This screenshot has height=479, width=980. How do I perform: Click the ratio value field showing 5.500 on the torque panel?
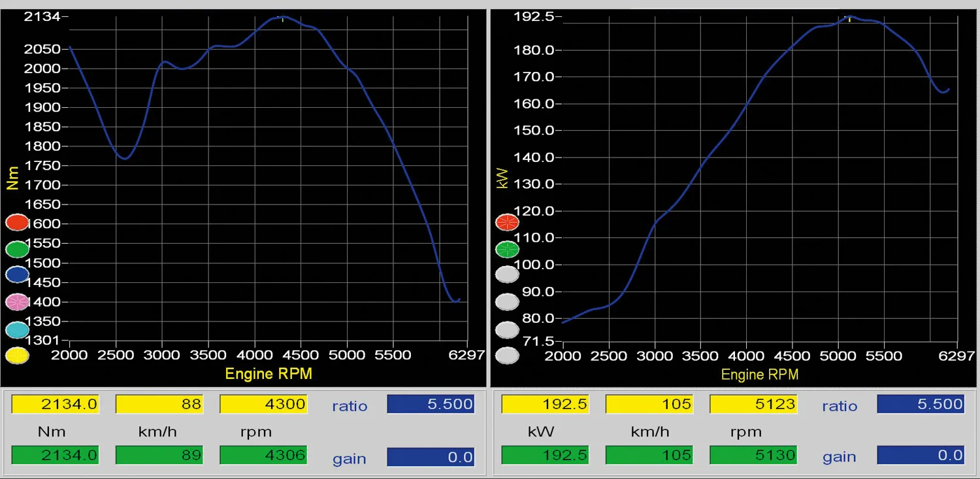click(x=431, y=404)
